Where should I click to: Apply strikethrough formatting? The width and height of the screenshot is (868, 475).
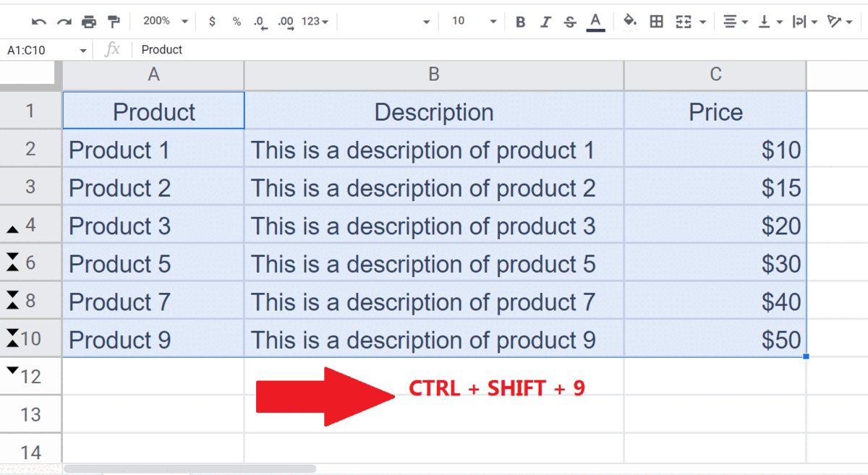click(570, 22)
